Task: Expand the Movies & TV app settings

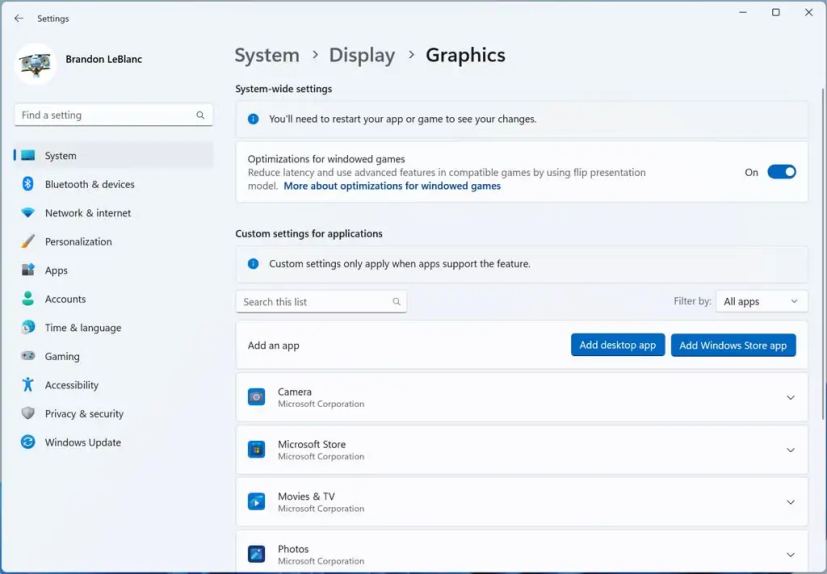Action: 790,502
